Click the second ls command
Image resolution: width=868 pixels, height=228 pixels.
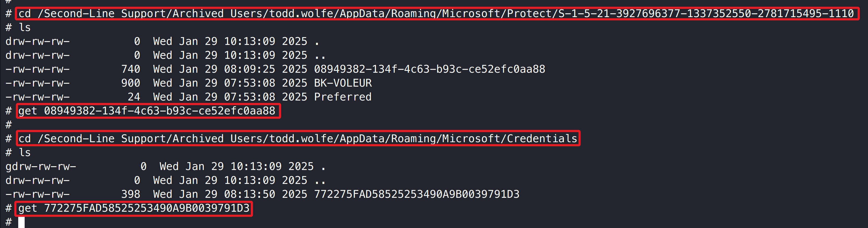coord(25,153)
